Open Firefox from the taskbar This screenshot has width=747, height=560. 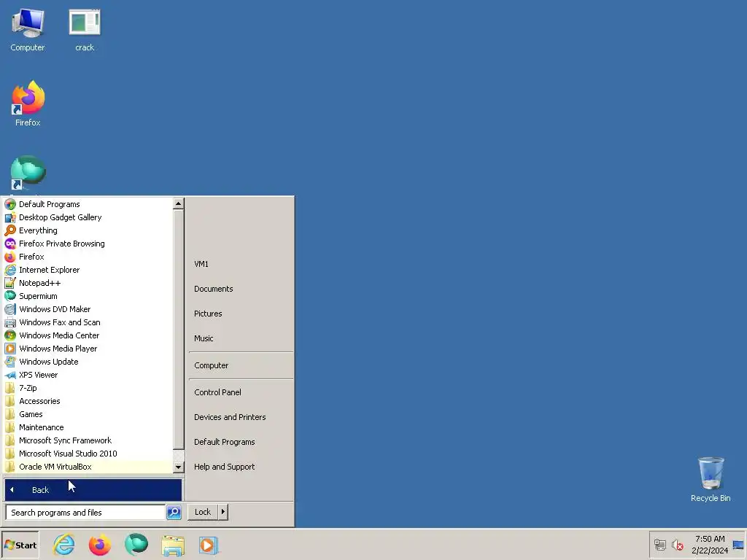pos(99,545)
